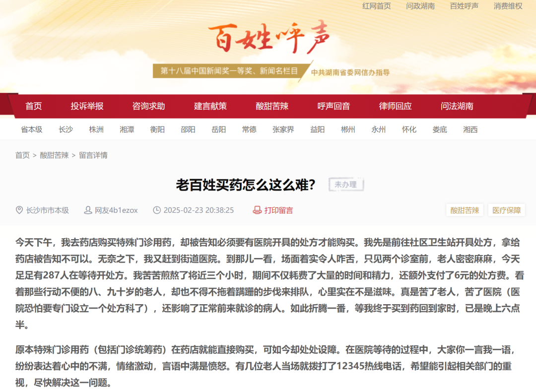Click the location pin icon beside 长沙市市本级
This screenshot has height=392, width=536.
(x=18, y=210)
